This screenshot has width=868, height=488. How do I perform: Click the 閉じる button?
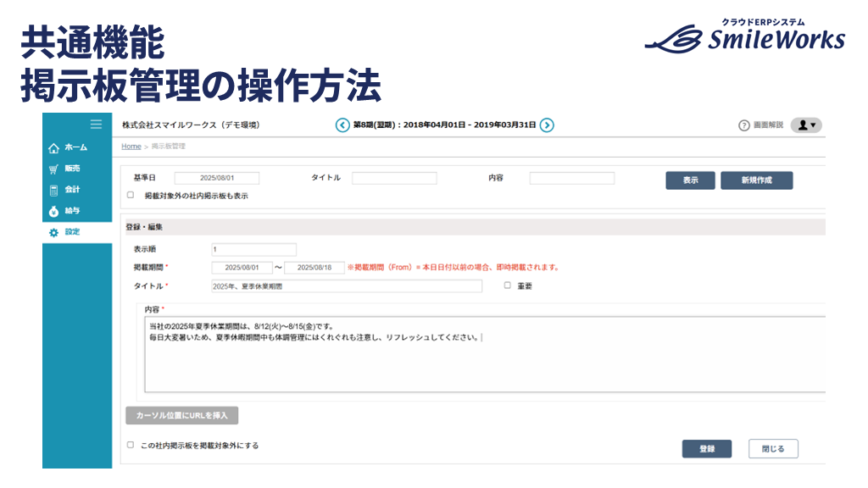click(773, 449)
